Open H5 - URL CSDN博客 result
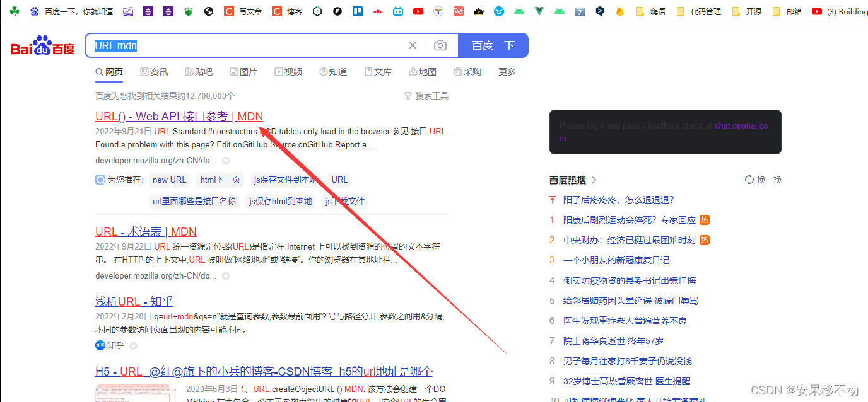 (264, 371)
